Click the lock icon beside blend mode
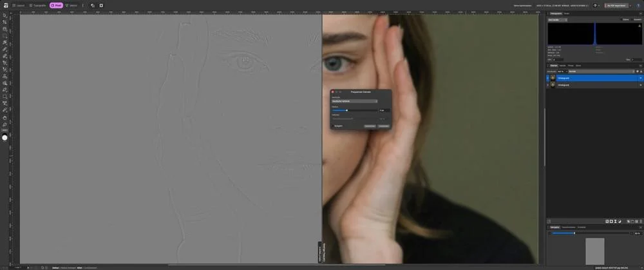Viewport: 644px width, 270px height. pos(641,71)
